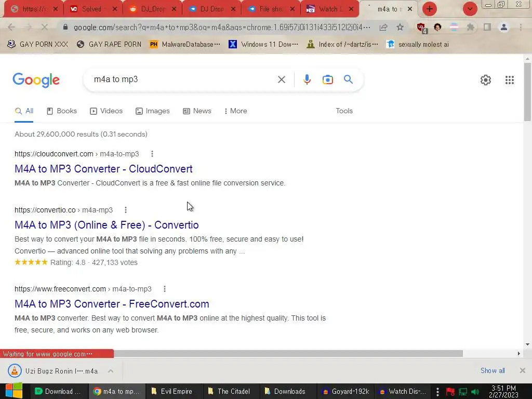The image size is (532, 399).
Task: Select the News search filter
Action: pos(197,111)
